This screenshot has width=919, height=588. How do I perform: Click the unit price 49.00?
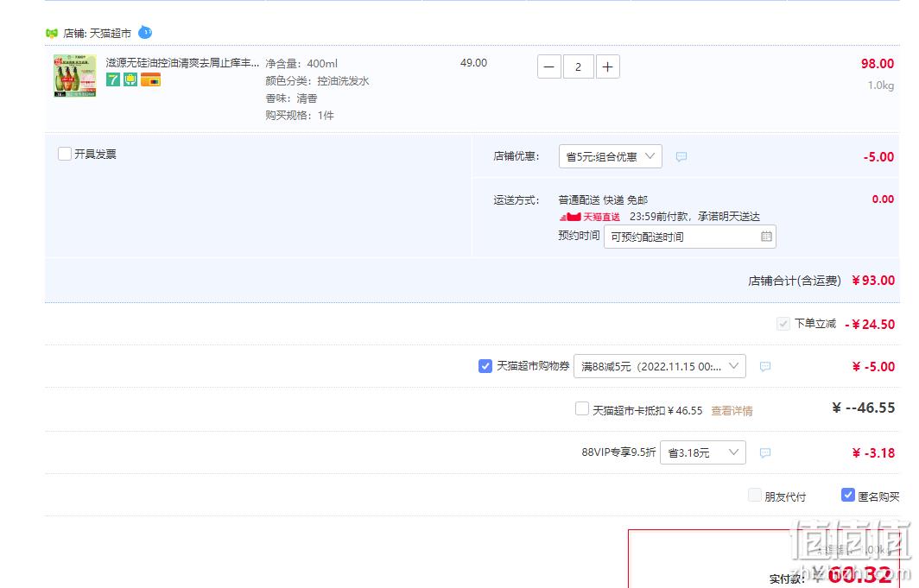[473, 63]
